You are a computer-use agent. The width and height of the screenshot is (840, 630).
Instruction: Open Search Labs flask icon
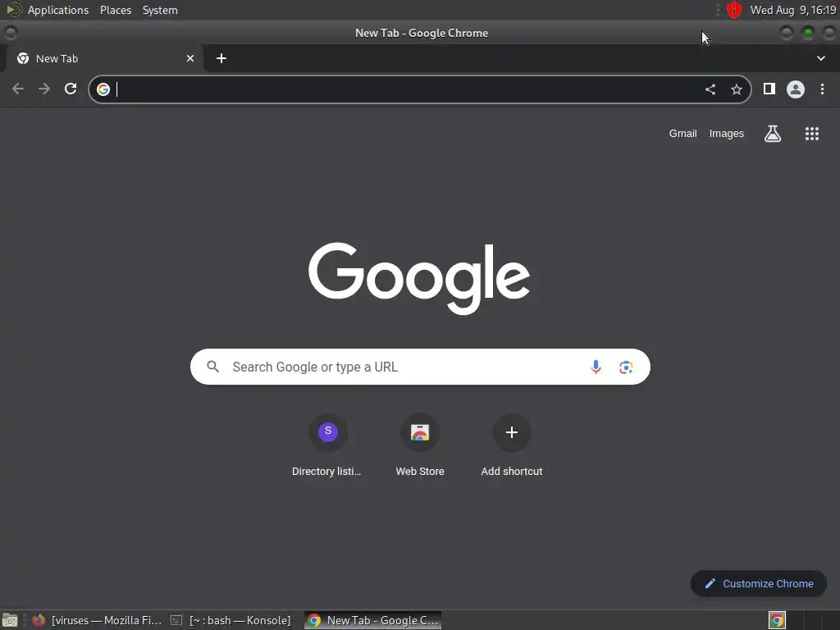[x=773, y=134]
